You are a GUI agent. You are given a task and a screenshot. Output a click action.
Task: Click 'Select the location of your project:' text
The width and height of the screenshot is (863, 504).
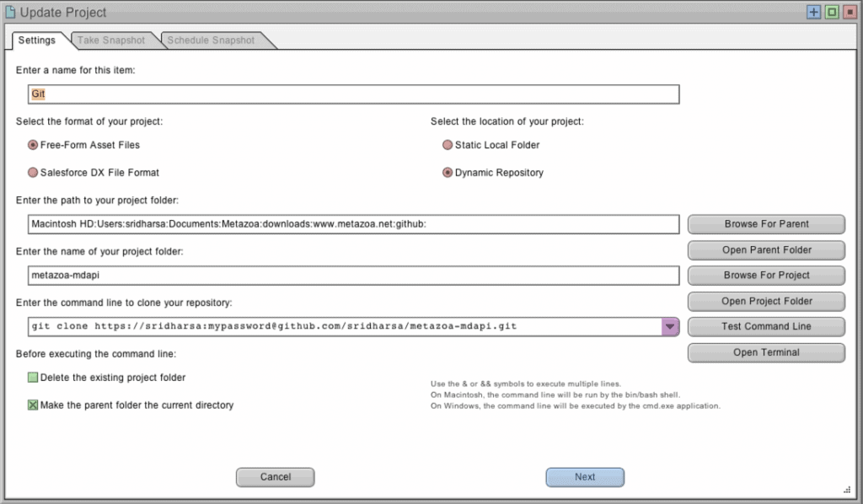tap(507, 121)
